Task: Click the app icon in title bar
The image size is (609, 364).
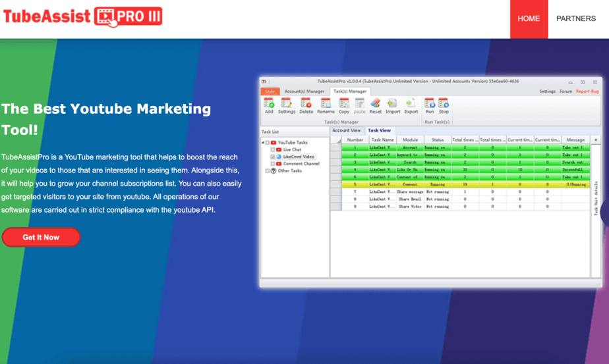Action: pyautogui.click(x=264, y=82)
